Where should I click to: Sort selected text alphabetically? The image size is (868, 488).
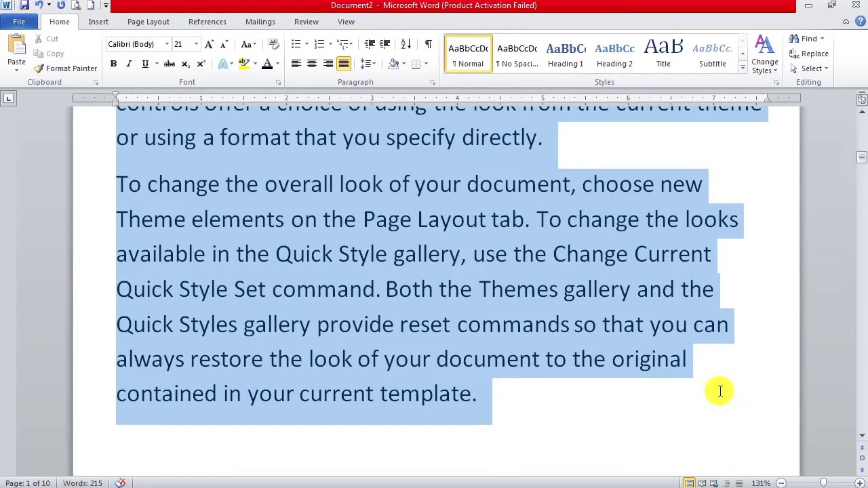(406, 44)
